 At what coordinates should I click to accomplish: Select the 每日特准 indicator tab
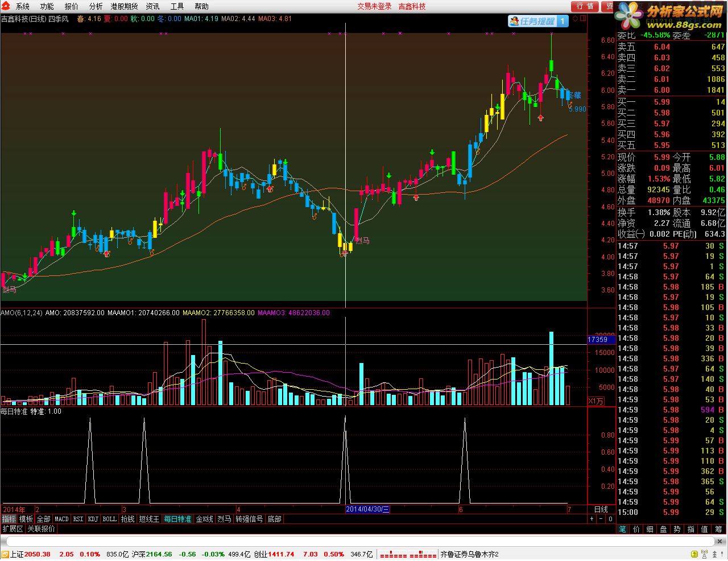pos(178,519)
